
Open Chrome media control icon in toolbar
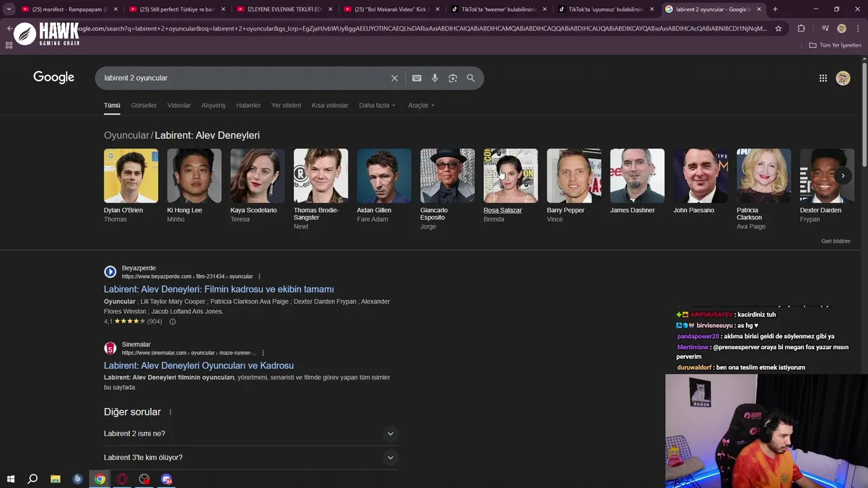coord(825,28)
